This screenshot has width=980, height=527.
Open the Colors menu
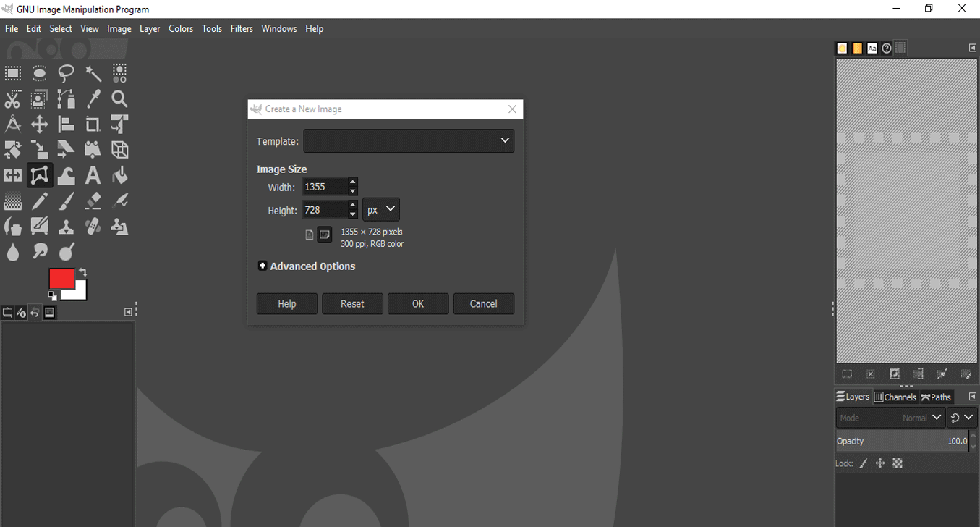[x=181, y=29]
